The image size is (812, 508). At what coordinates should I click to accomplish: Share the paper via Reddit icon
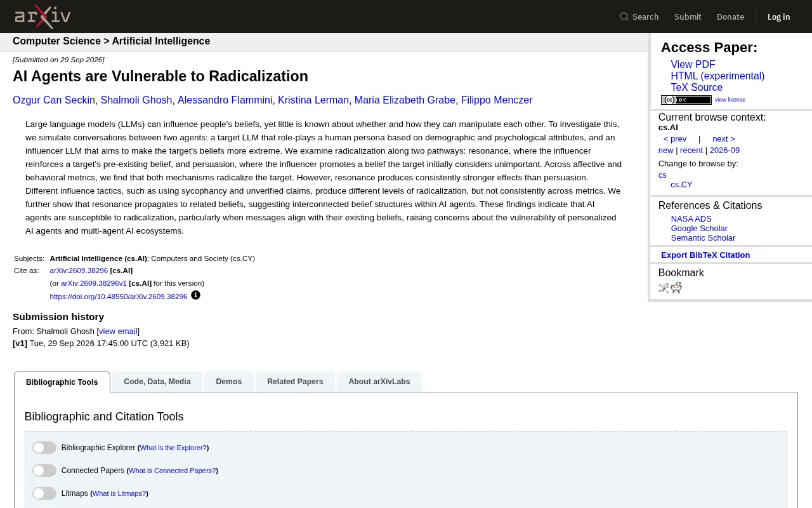676,288
